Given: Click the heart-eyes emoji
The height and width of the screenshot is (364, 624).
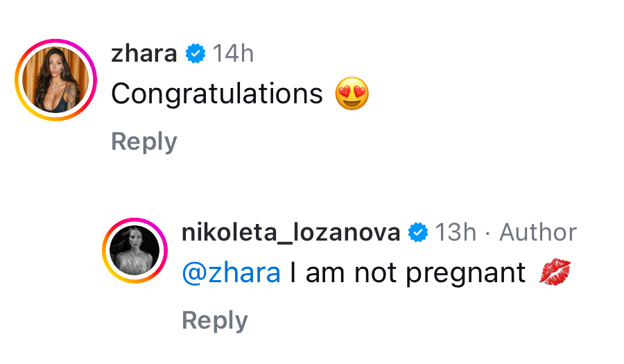Looking at the screenshot, I should tap(352, 94).
